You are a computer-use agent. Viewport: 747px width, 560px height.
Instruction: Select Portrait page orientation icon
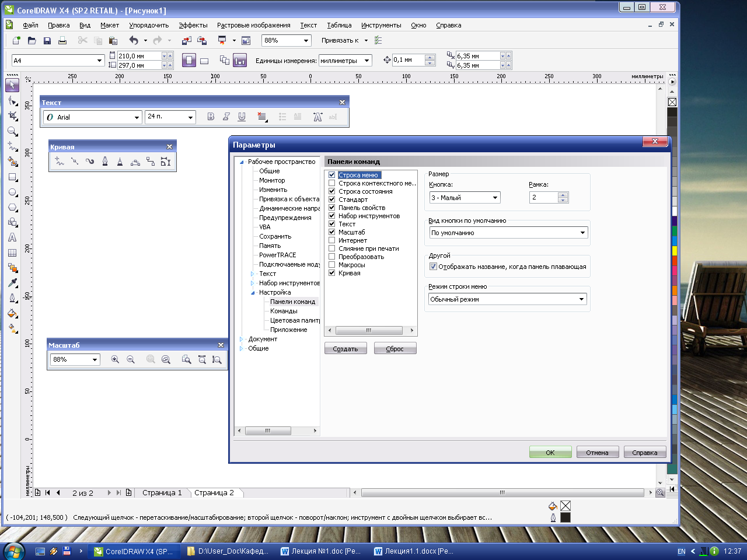189,60
